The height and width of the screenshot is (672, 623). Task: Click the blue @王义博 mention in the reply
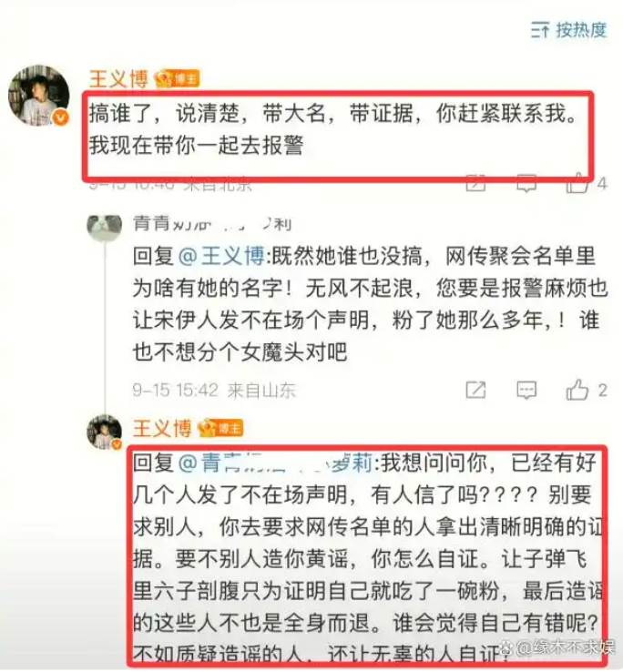(x=221, y=256)
